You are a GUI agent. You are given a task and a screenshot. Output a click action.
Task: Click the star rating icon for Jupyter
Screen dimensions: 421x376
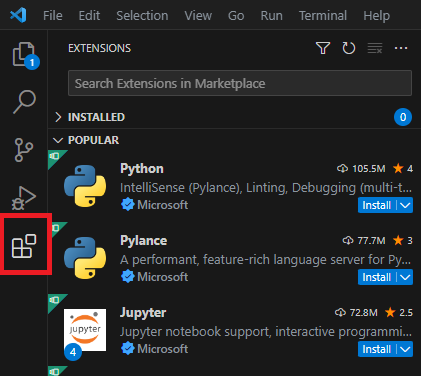point(390,312)
